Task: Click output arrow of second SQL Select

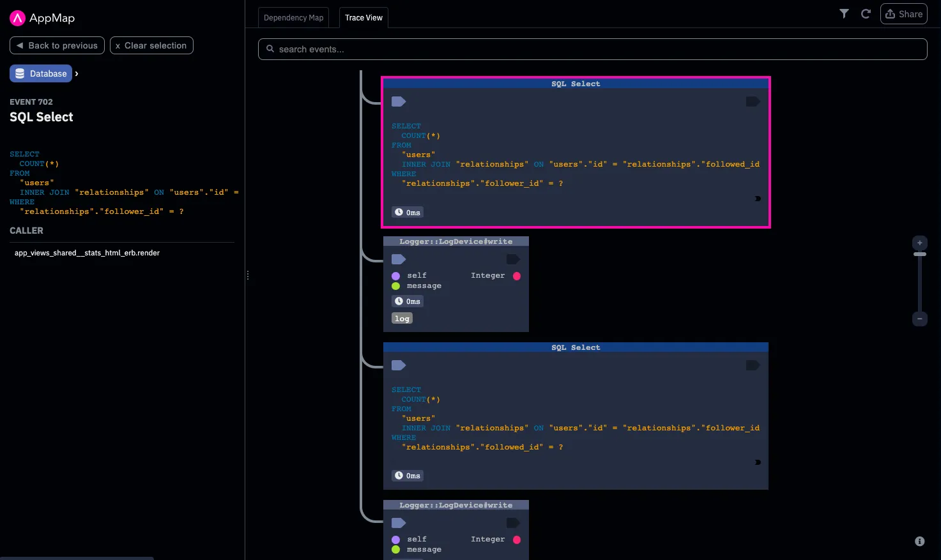Action: click(753, 365)
